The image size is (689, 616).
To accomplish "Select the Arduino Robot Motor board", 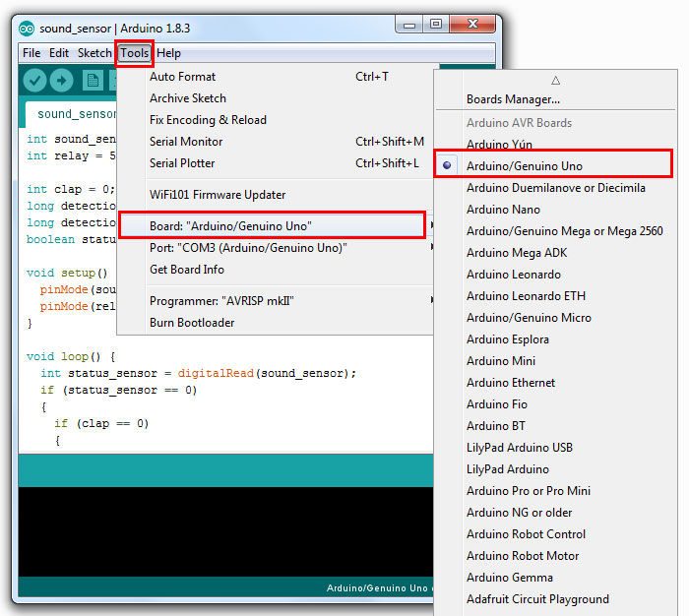I will [x=556, y=556].
